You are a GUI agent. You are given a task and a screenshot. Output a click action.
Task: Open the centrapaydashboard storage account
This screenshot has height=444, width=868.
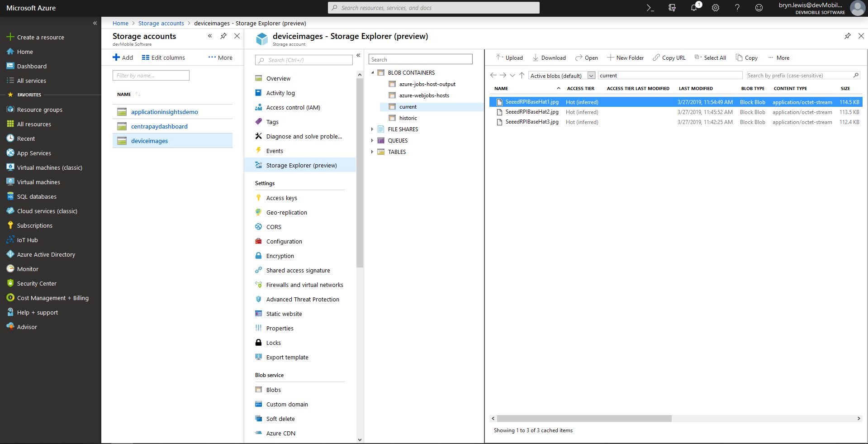(x=159, y=127)
